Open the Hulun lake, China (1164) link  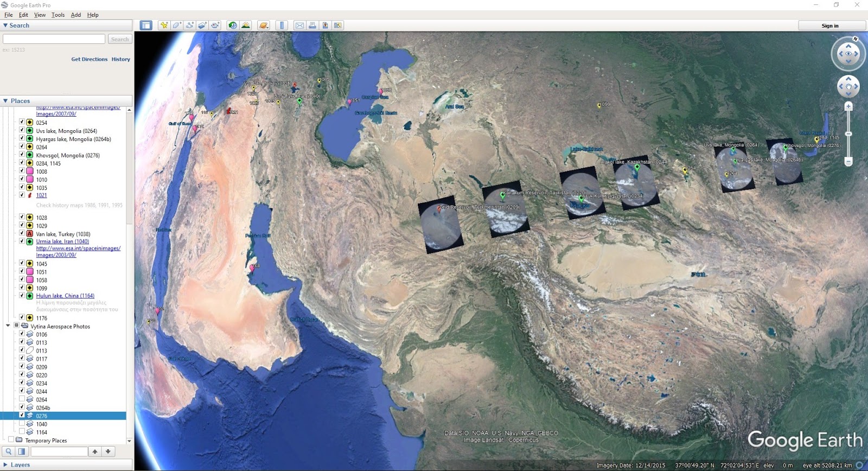tap(65, 296)
